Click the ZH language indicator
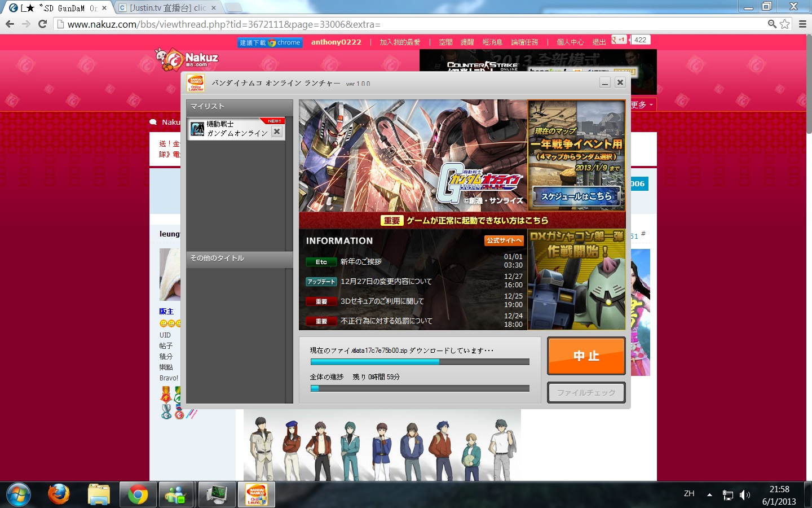Viewport: 812px width, 508px height. point(689,493)
